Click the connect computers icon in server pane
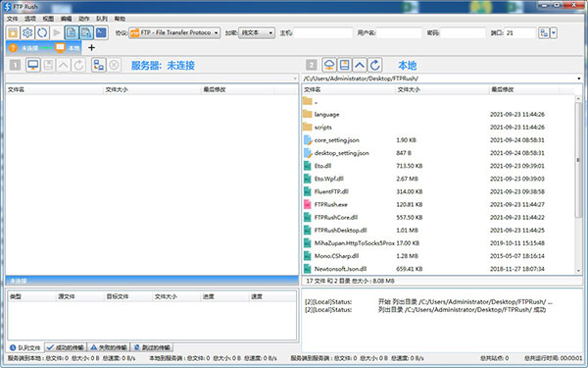The width and height of the screenshot is (588, 368). click(99, 65)
